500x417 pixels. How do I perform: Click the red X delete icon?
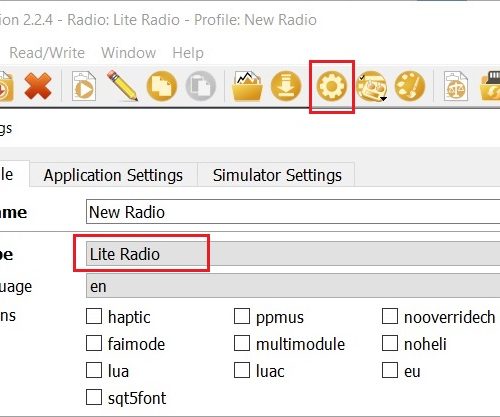(x=38, y=86)
